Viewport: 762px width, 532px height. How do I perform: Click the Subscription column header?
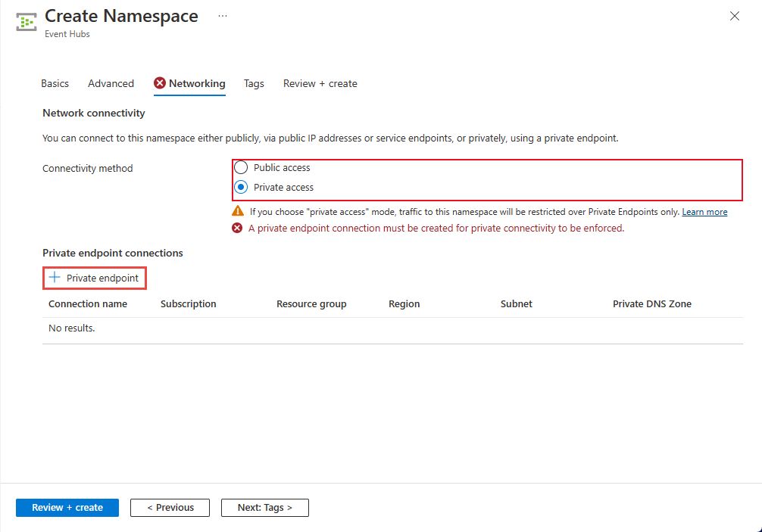coord(189,304)
